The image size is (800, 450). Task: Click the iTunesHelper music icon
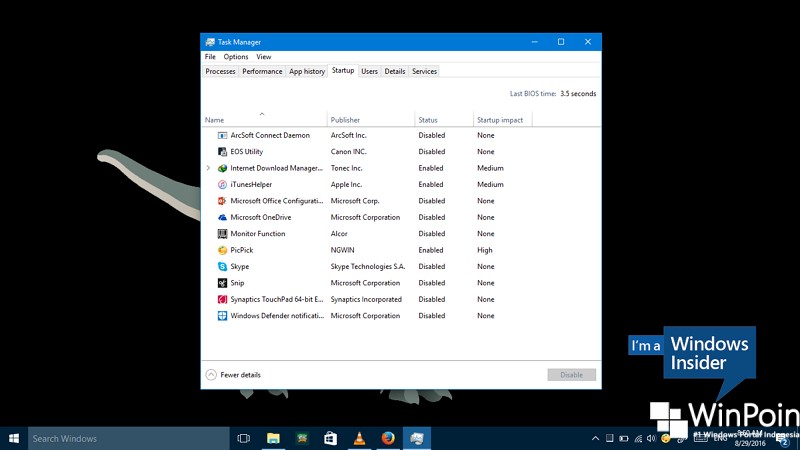[x=222, y=184]
